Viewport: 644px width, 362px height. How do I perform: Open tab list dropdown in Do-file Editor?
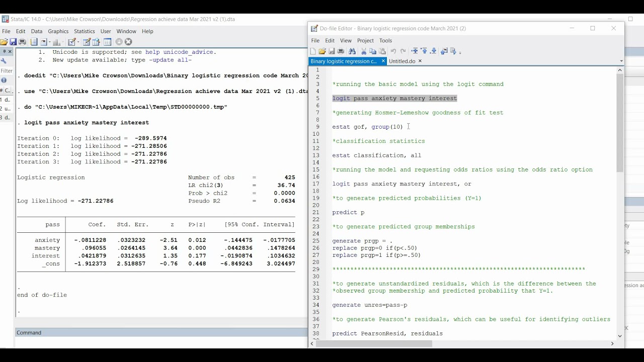pos(621,61)
